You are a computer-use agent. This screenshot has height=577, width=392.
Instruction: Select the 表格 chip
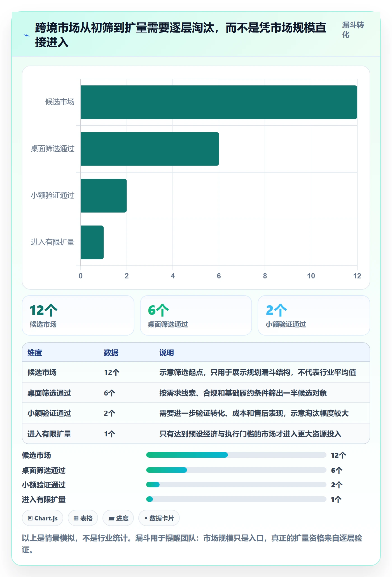(83, 518)
